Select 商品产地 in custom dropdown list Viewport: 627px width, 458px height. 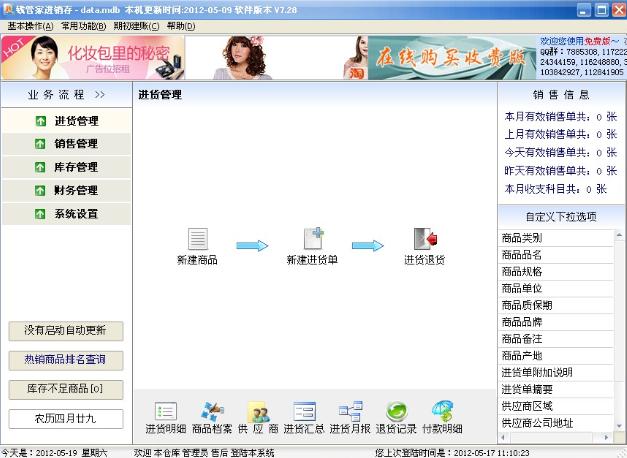(556, 356)
